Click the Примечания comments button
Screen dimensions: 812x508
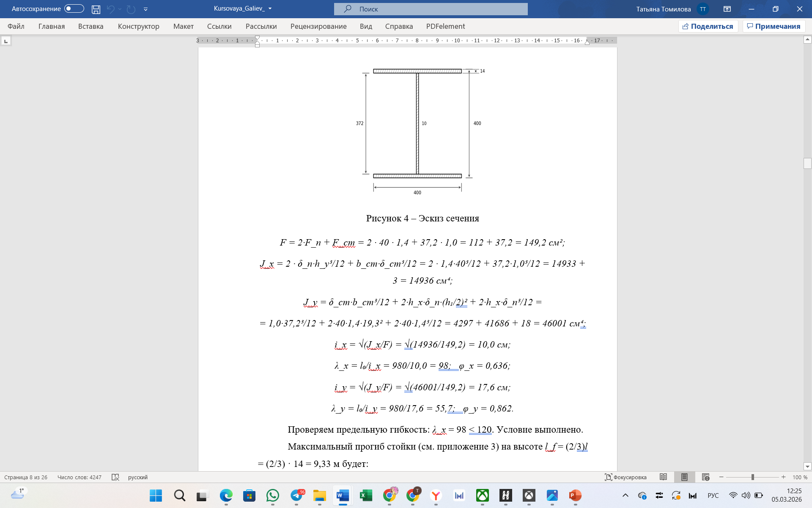point(774,26)
